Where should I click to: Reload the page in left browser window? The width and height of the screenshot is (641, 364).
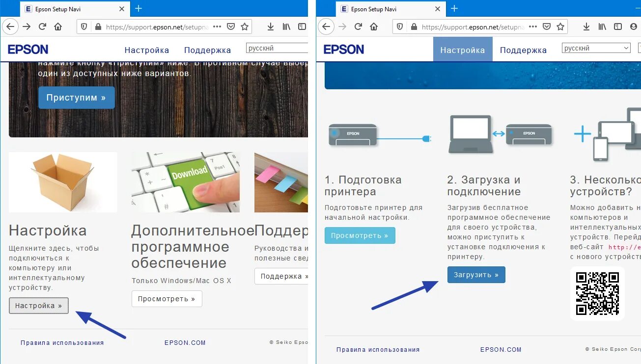click(x=43, y=26)
